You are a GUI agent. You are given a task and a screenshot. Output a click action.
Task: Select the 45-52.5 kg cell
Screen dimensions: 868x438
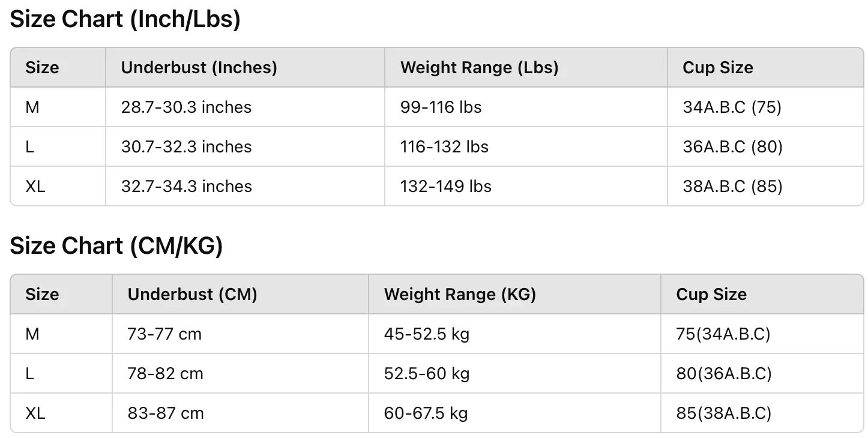click(426, 334)
